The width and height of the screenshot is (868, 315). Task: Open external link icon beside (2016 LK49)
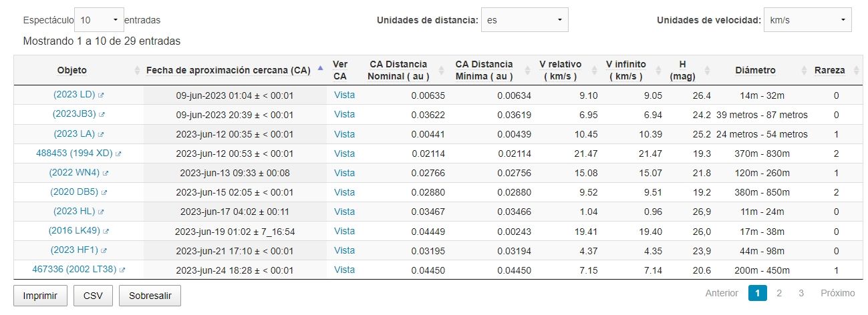[x=106, y=232]
